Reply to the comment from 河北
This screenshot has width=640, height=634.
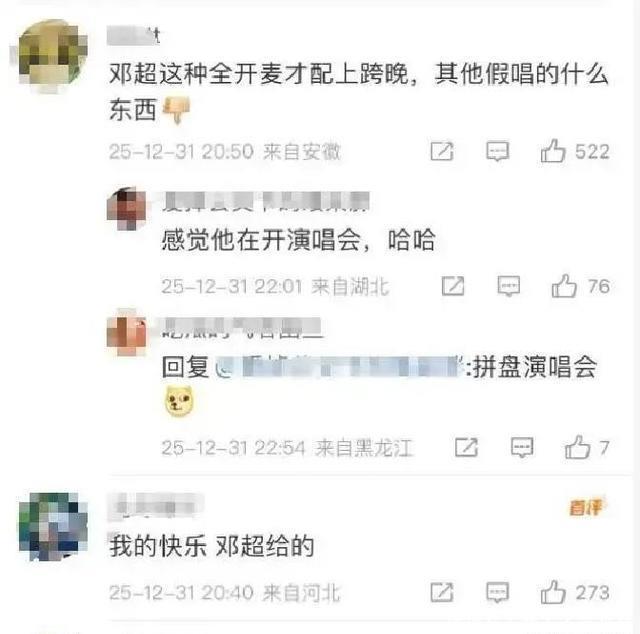(498, 592)
